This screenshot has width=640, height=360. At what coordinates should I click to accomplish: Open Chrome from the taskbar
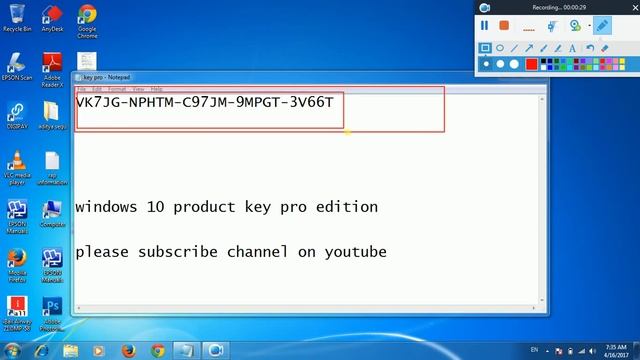click(x=158, y=351)
